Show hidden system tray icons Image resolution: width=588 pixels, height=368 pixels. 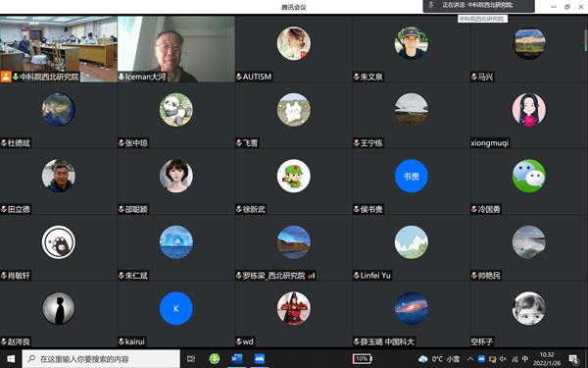(470, 359)
